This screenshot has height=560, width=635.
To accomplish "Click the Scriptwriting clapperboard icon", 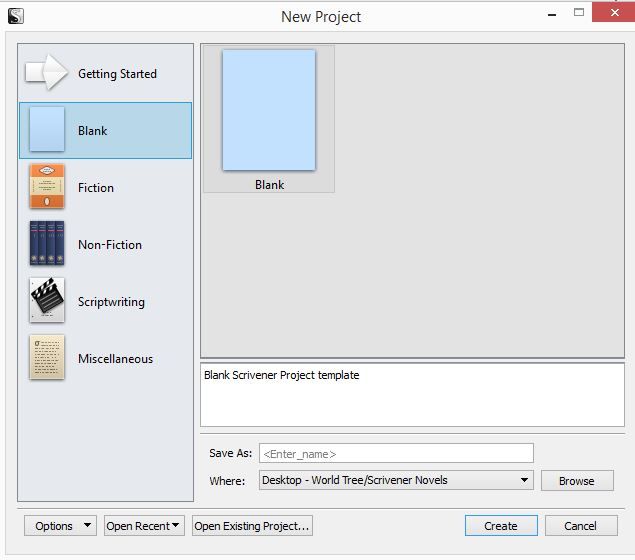I will pyautogui.click(x=47, y=300).
